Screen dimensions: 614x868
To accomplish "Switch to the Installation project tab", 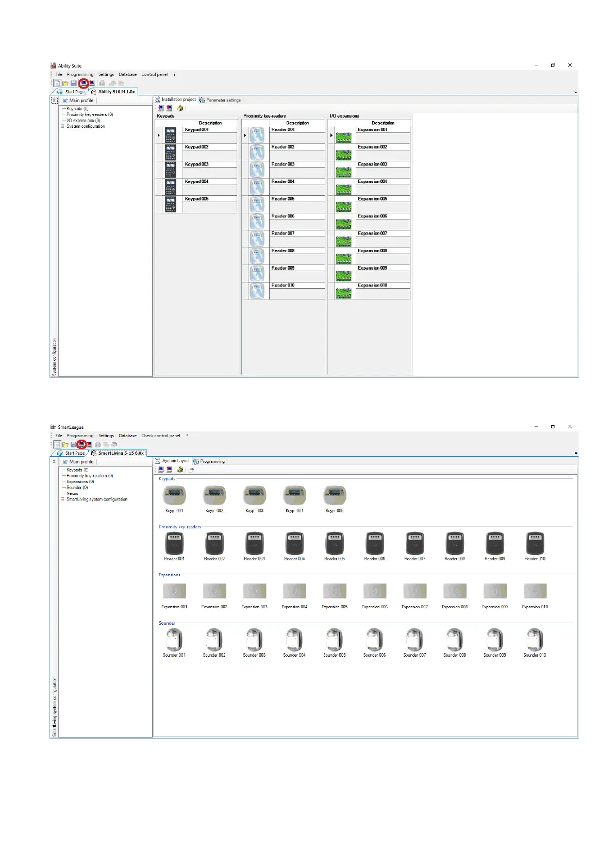I will [176, 99].
